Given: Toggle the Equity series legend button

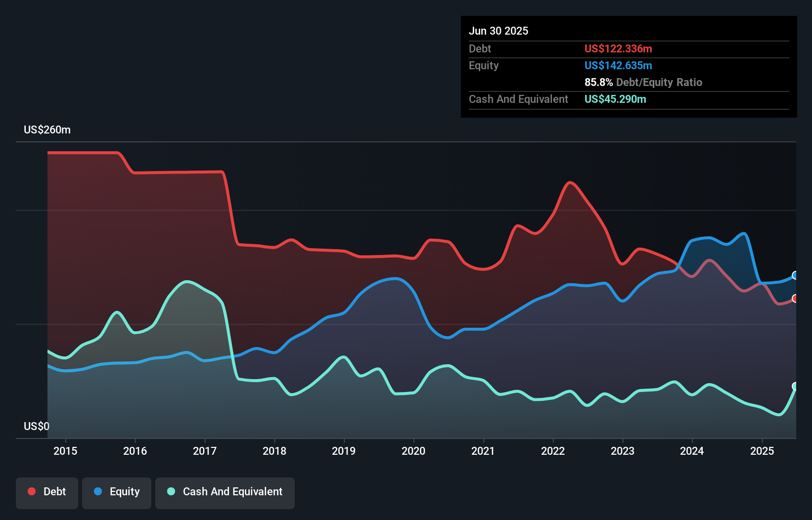Looking at the screenshot, I should (117, 493).
